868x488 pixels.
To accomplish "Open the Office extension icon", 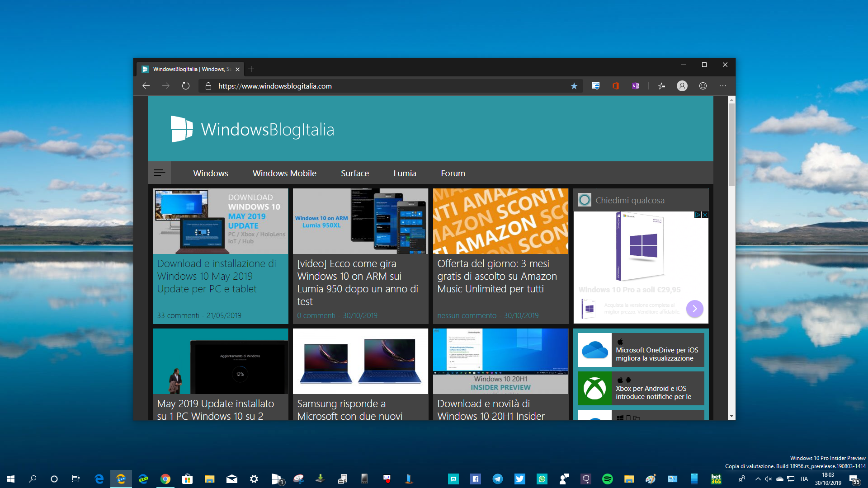I will point(615,86).
